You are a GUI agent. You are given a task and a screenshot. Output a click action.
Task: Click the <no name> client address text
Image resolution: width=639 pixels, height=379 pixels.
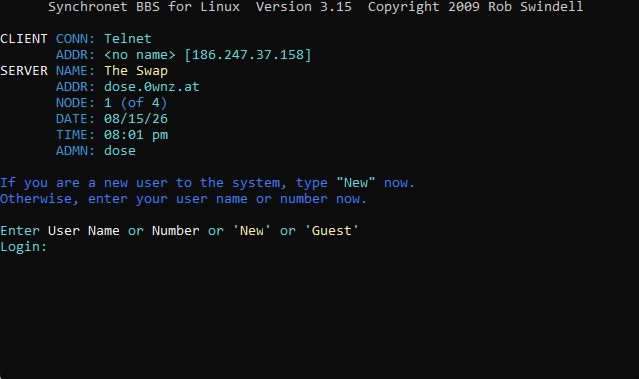[x=140, y=55]
